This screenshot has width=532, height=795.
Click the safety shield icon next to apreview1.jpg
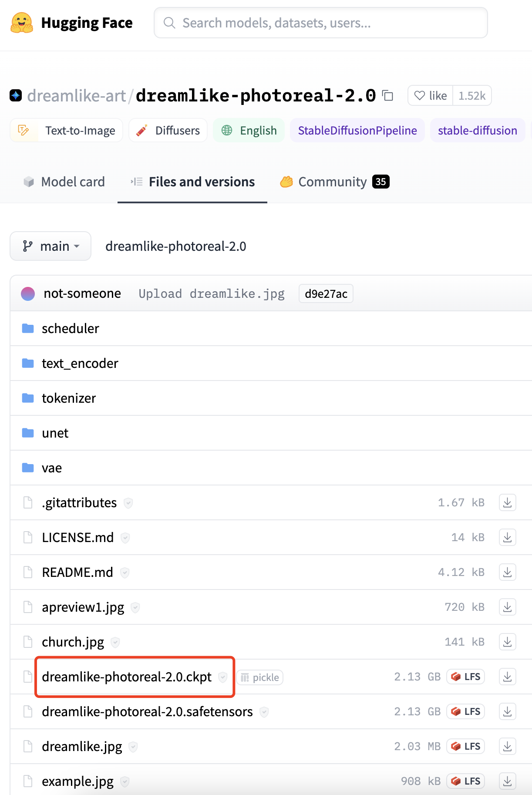click(135, 607)
